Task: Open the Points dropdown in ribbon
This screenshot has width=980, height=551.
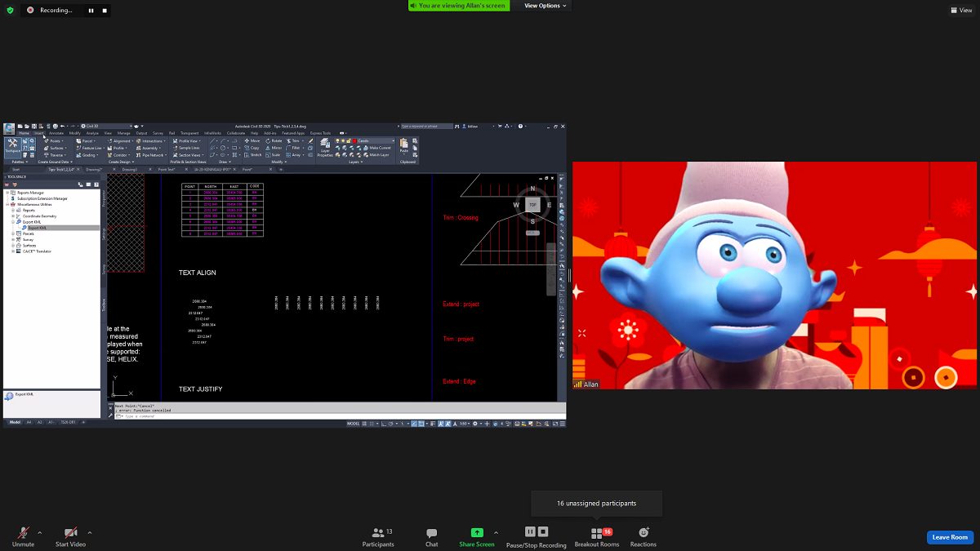Action: pos(54,141)
